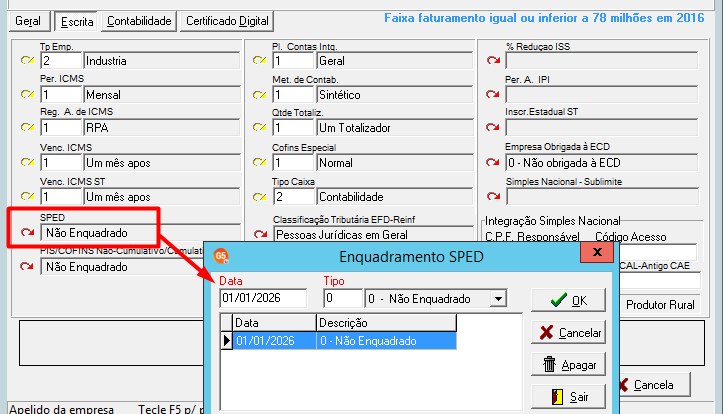Click the Sair button
This screenshot has width=723, height=414.
568,397
